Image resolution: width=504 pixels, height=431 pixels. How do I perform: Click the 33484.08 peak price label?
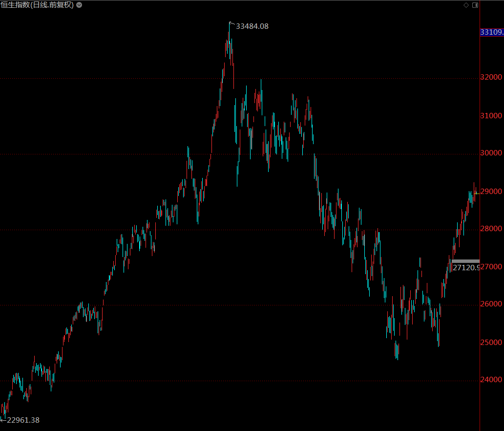click(252, 26)
